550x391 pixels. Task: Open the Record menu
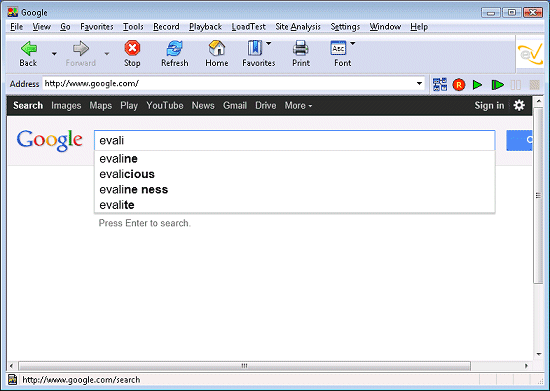tap(166, 27)
